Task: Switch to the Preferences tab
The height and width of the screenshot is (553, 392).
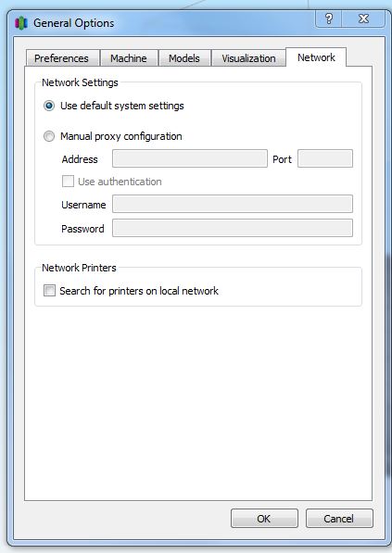Action: pos(61,58)
